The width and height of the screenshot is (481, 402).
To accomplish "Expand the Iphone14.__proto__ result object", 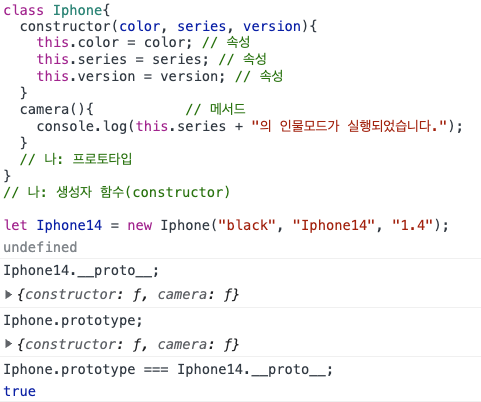I will coord(9,295).
